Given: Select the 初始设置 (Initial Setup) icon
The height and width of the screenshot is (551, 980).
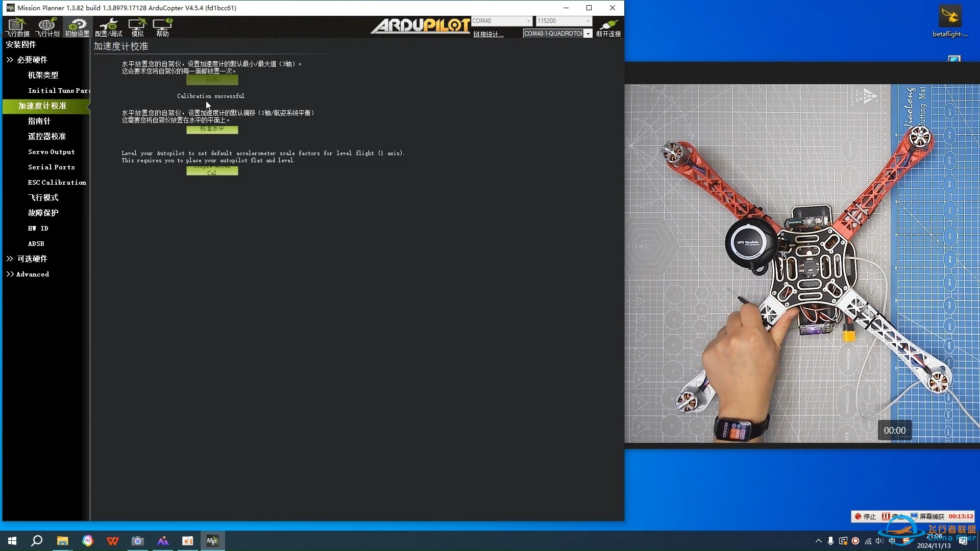Looking at the screenshot, I should [x=76, y=27].
